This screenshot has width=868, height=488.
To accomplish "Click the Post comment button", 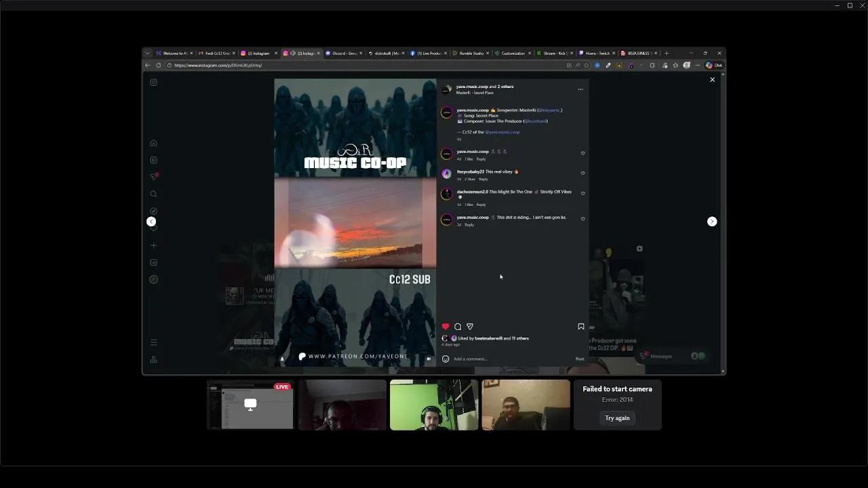I will pos(580,359).
